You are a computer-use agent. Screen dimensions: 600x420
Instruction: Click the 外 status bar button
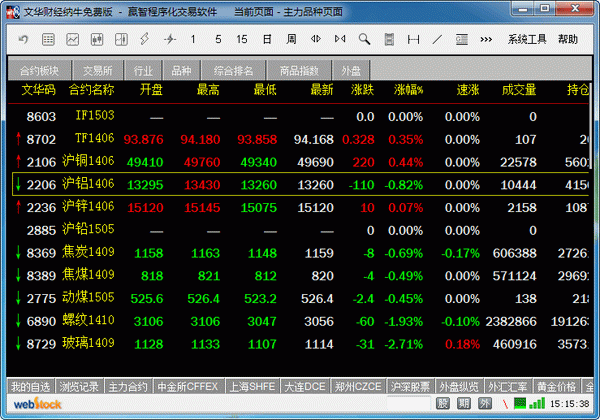coord(485,403)
